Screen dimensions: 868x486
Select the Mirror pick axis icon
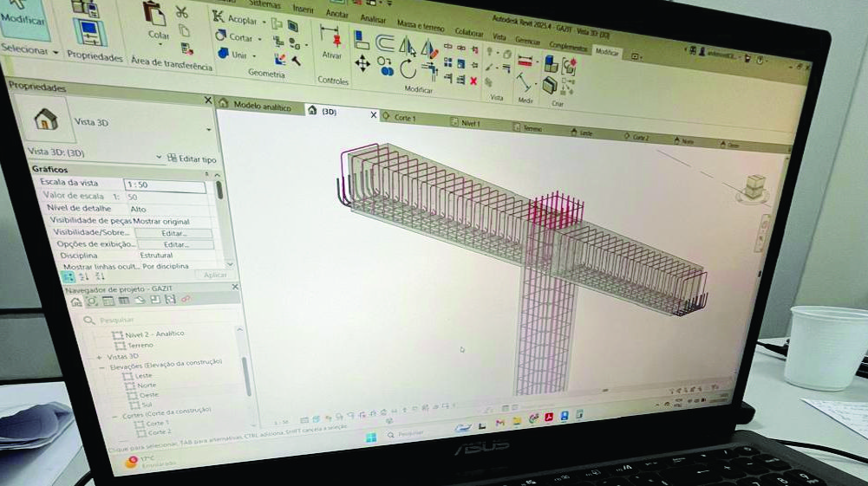click(x=408, y=47)
